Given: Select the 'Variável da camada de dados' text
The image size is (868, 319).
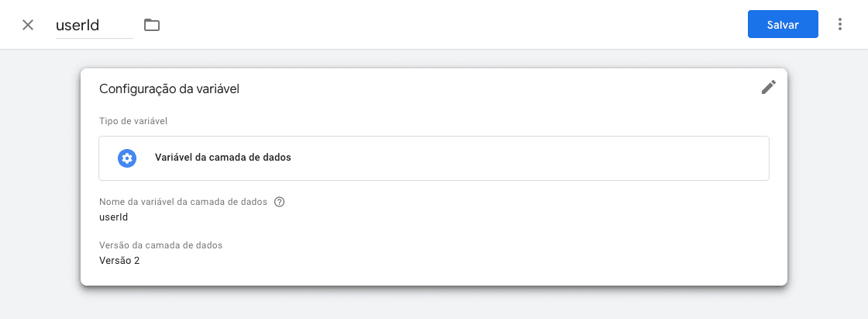Looking at the screenshot, I should [222, 158].
